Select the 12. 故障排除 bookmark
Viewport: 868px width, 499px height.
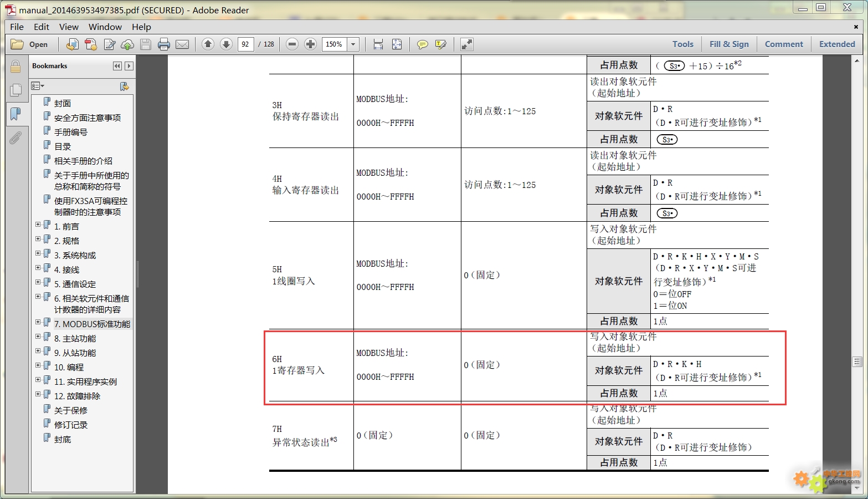(77, 396)
